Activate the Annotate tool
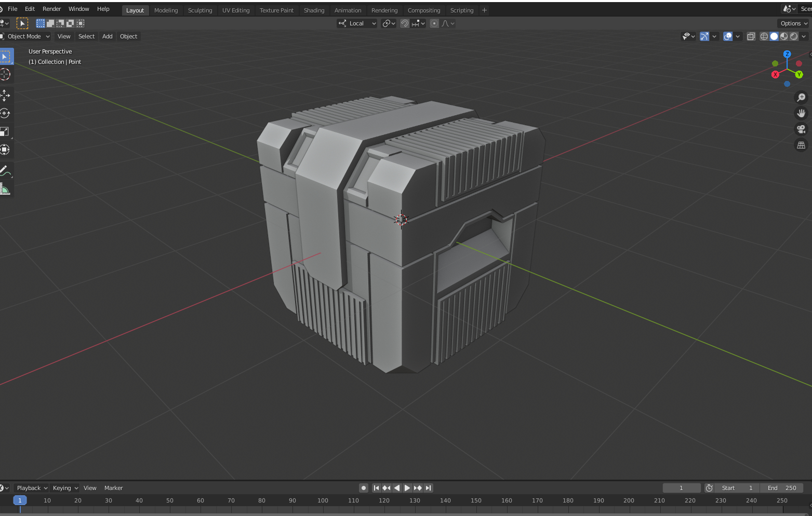 (x=5, y=170)
